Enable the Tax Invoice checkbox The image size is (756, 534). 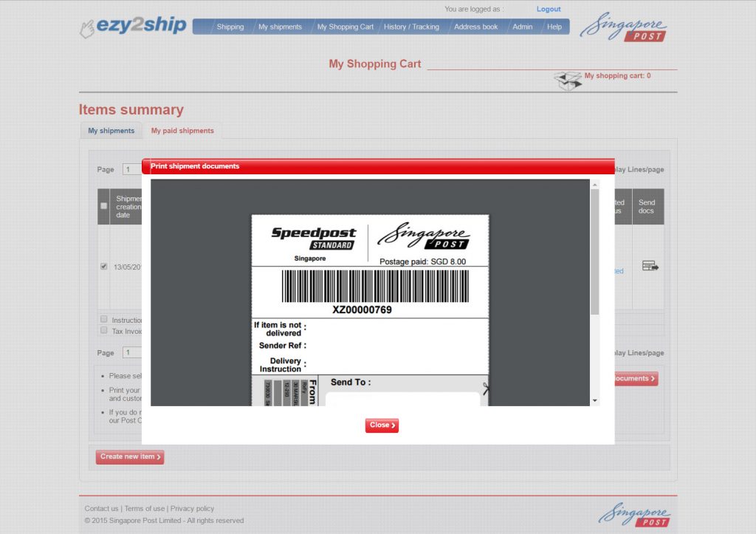pyautogui.click(x=103, y=330)
